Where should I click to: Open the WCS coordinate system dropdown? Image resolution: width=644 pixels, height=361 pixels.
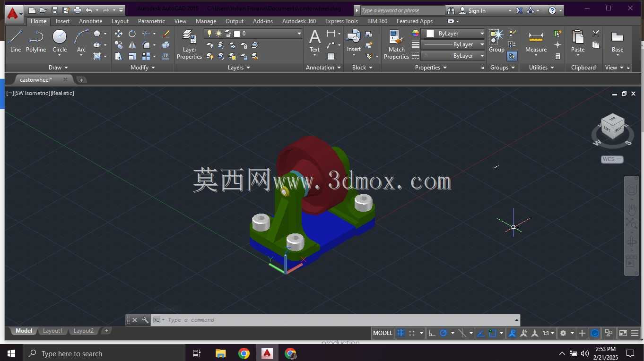click(x=612, y=159)
